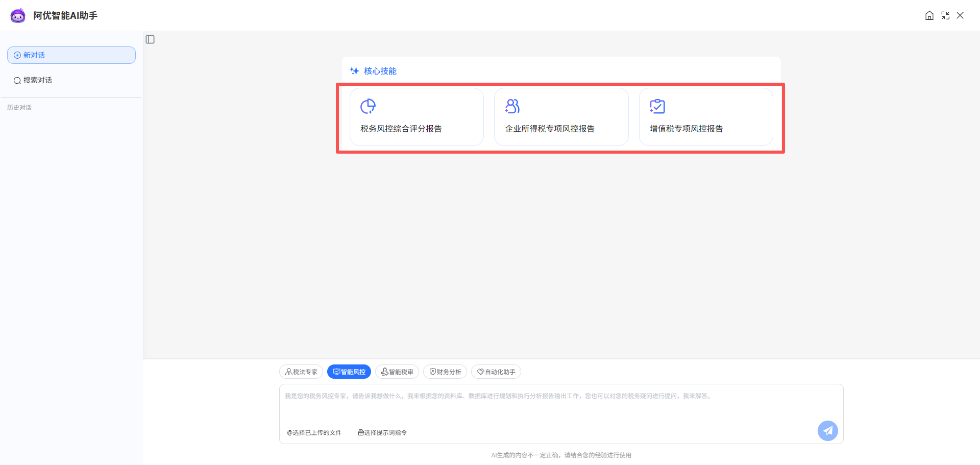Open 税务风控综合评分报告 skill card

416,117
